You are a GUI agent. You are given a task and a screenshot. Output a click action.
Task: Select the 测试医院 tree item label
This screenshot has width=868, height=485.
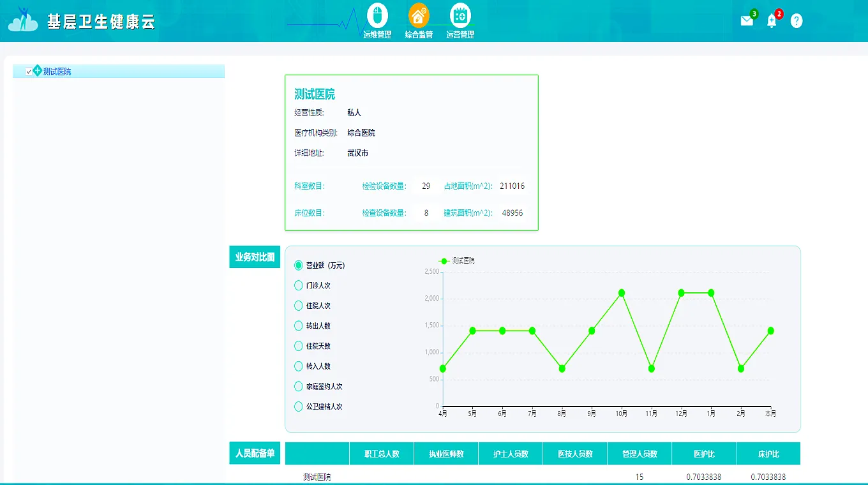pyautogui.click(x=57, y=71)
